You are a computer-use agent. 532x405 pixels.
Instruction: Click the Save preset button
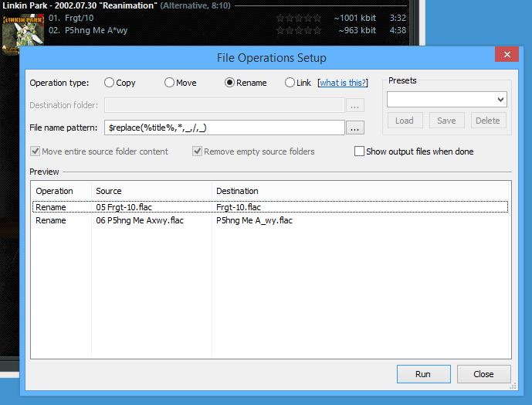(446, 121)
